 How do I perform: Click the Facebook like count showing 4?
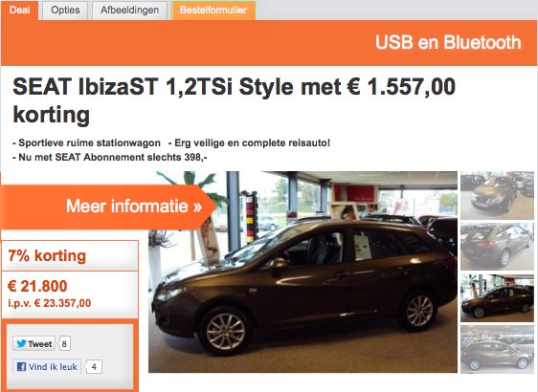pyautogui.click(x=94, y=367)
